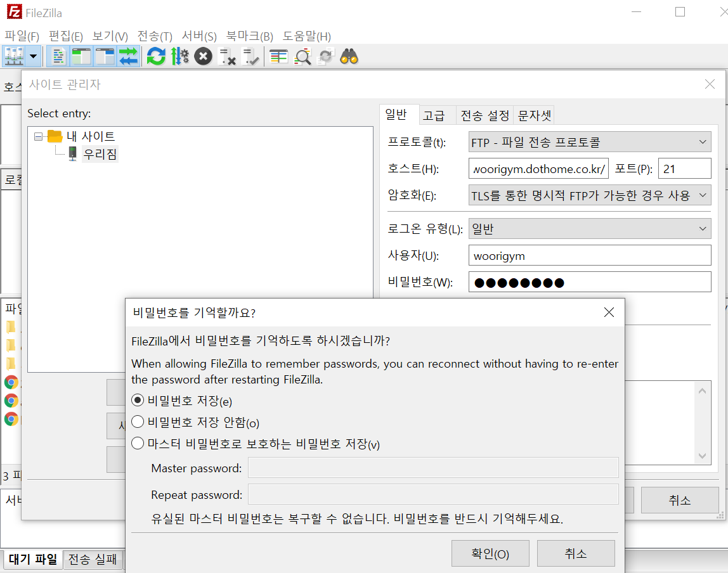Screen dimensions: 728x573
Task: Open the 암호화 dropdown
Action: pos(590,195)
